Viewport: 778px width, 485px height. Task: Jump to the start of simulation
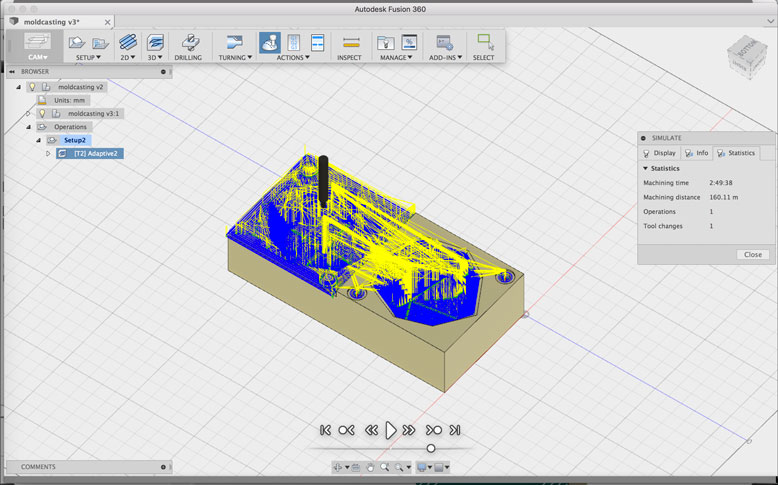(325, 430)
